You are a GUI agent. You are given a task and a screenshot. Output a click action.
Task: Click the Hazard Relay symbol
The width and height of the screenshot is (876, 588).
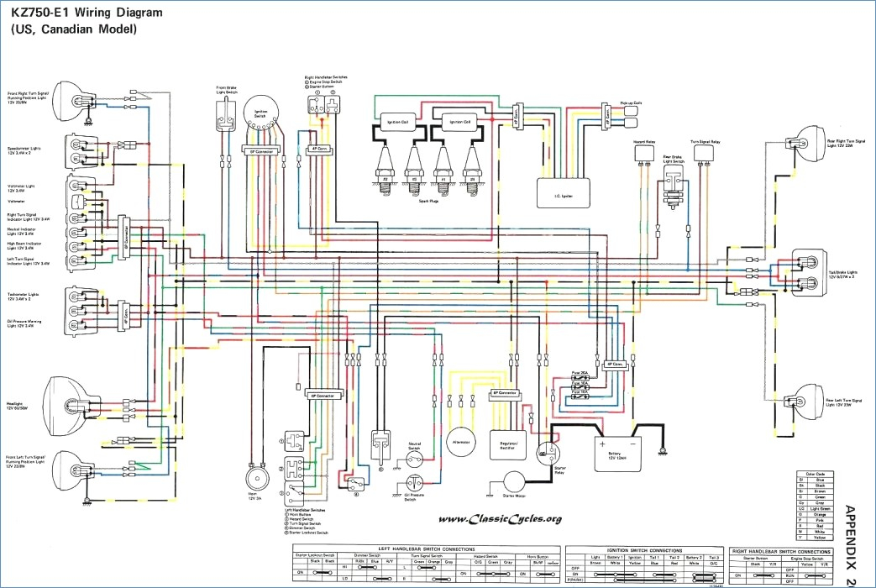644,154
